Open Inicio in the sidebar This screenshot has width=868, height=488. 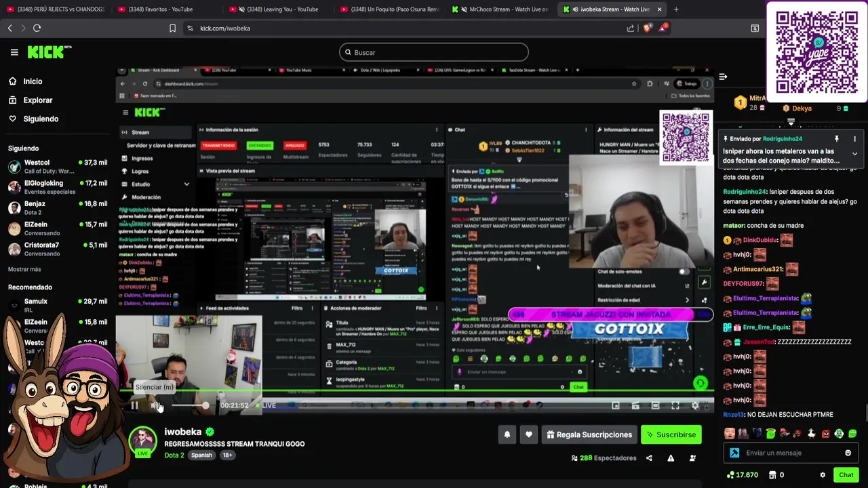click(x=33, y=81)
